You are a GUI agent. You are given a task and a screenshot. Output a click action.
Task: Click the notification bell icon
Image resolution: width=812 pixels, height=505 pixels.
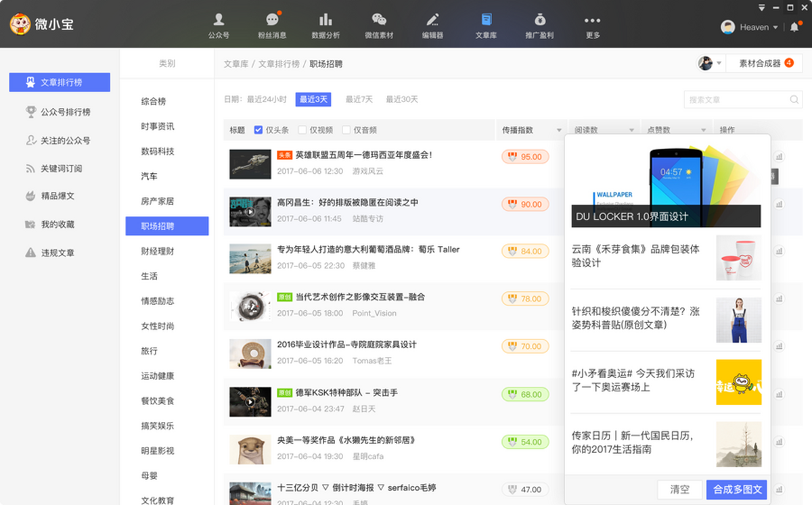click(x=794, y=27)
